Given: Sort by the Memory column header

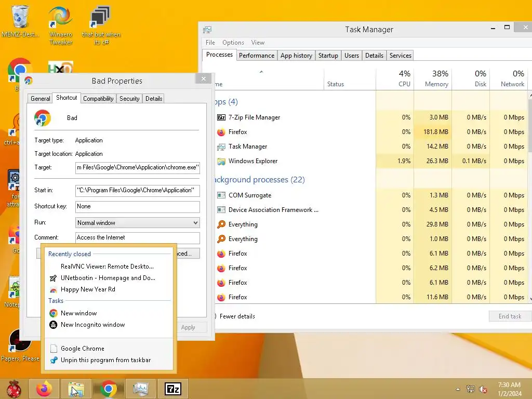Looking at the screenshot, I should [433, 79].
